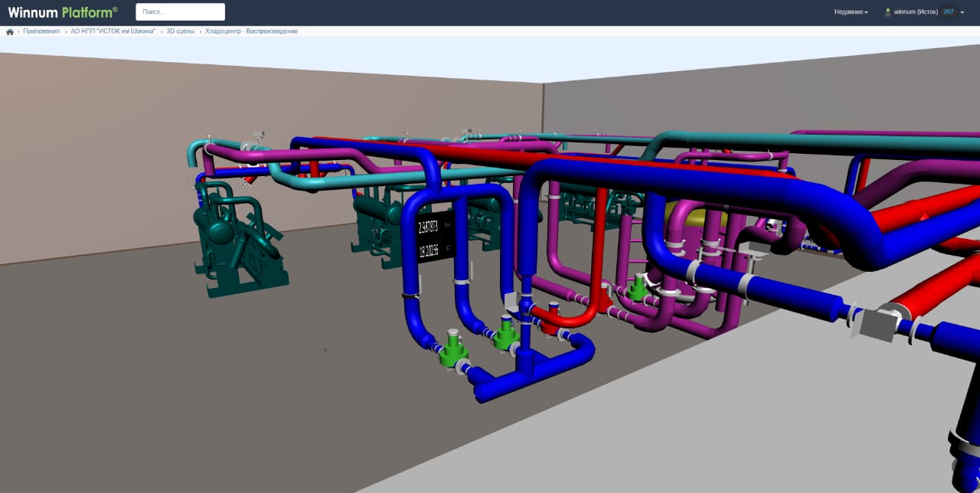The image size is (980, 493).
Task: Select the green valve on magenta piping
Action: [x=637, y=288]
